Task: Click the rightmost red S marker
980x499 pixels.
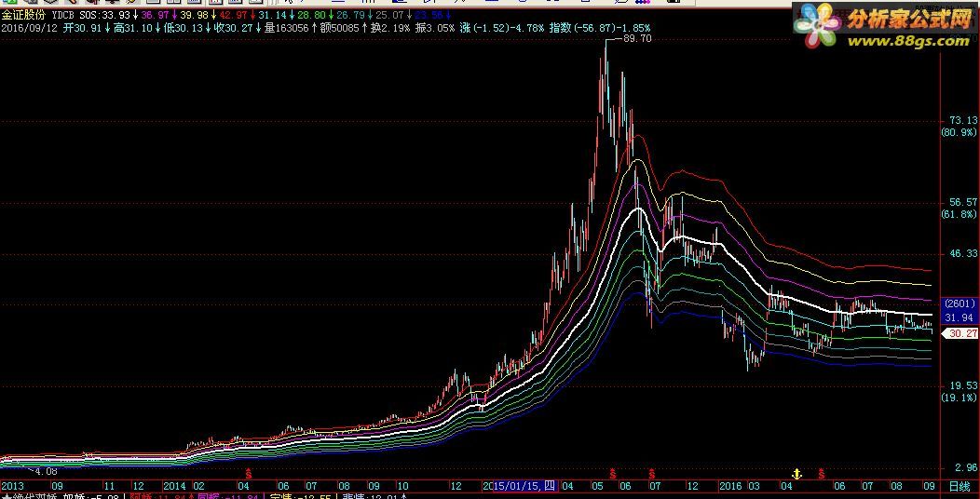Action: tap(822, 472)
